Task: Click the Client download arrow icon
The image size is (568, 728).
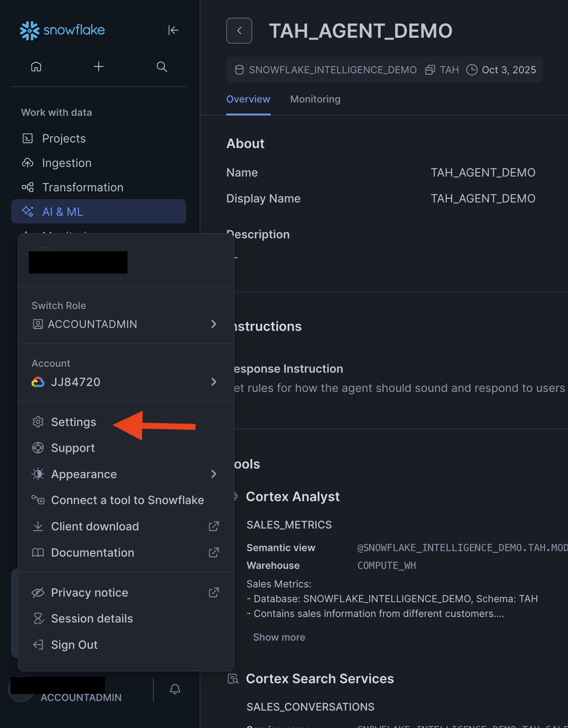Action: (x=38, y=526)
